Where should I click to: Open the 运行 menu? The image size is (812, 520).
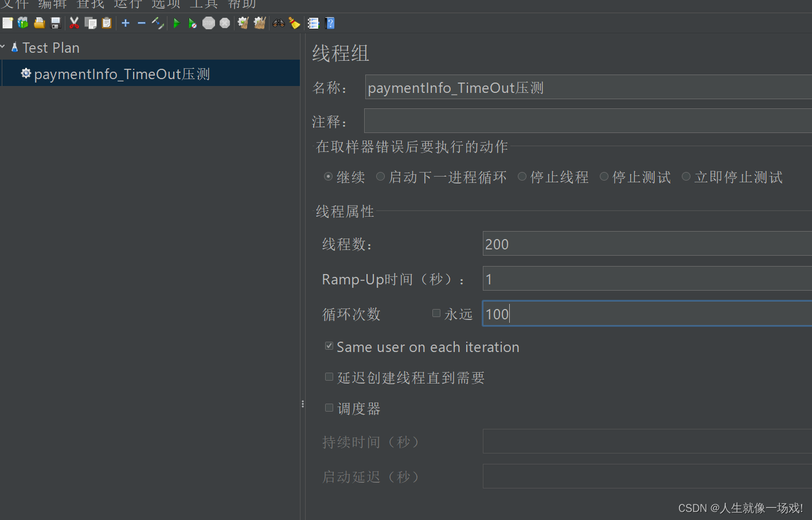[x=128, y=4]
